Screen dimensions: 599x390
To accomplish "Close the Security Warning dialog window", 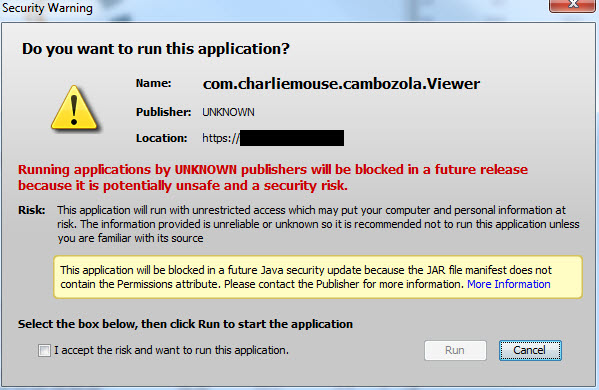I will (x=573, y=5).
